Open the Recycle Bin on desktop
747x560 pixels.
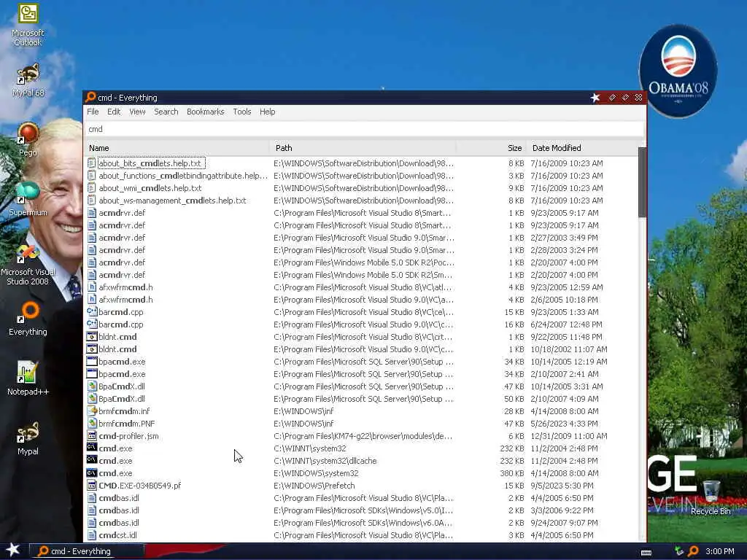click(711, 497)
